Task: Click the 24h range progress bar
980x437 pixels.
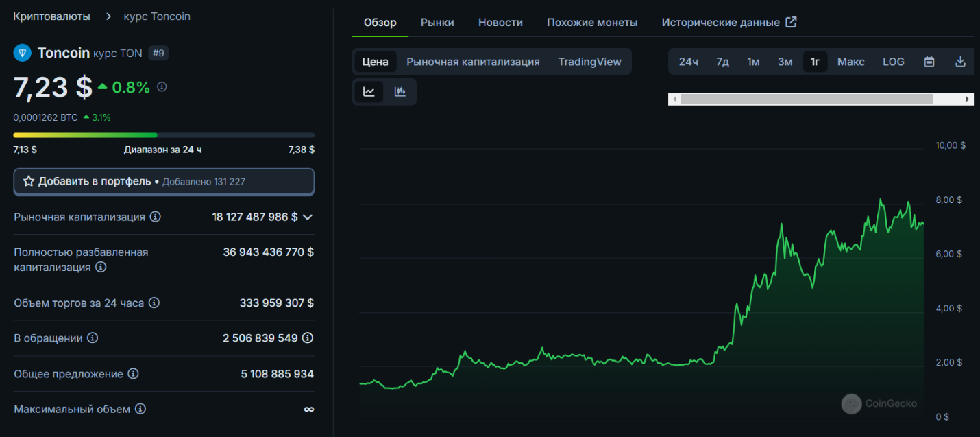Action: click(x=164, y=135)
